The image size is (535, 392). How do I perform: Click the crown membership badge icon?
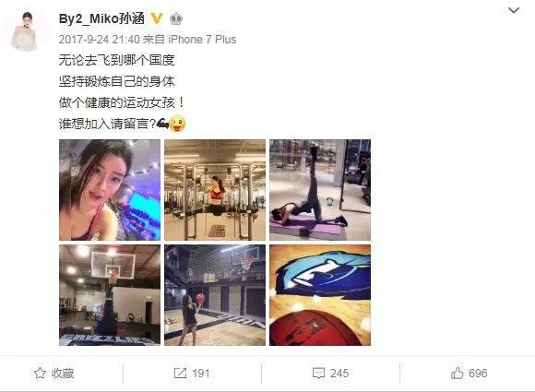tap(176, 18)
